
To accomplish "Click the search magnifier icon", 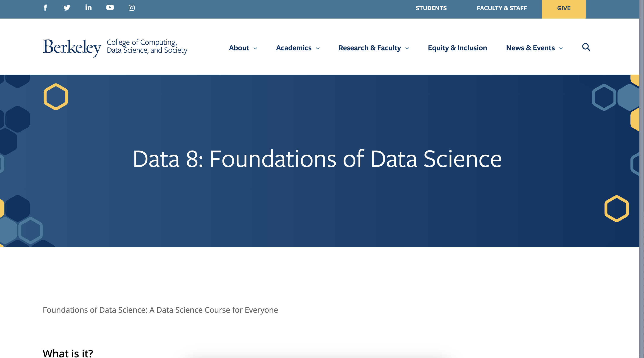I will [586, 47].
